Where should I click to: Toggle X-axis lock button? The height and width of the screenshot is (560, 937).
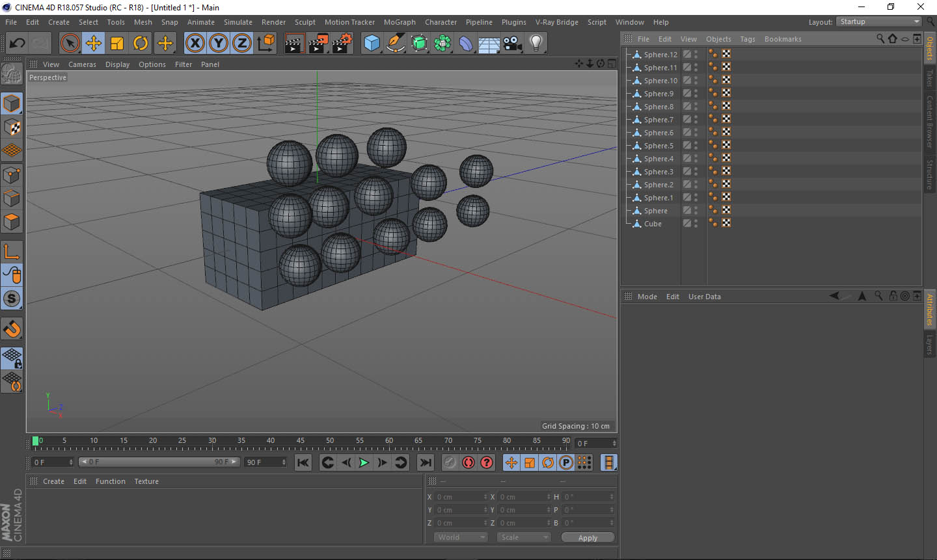(195, 44)
